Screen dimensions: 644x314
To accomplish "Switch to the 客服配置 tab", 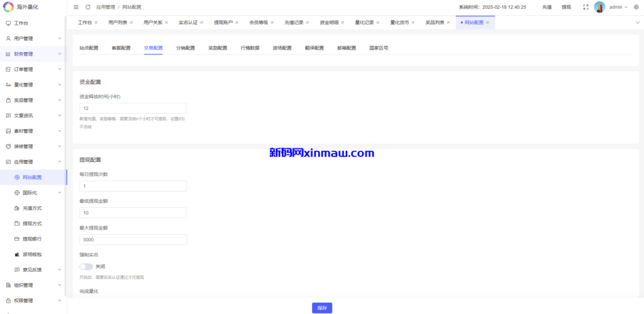I will (x=121, y=48).
